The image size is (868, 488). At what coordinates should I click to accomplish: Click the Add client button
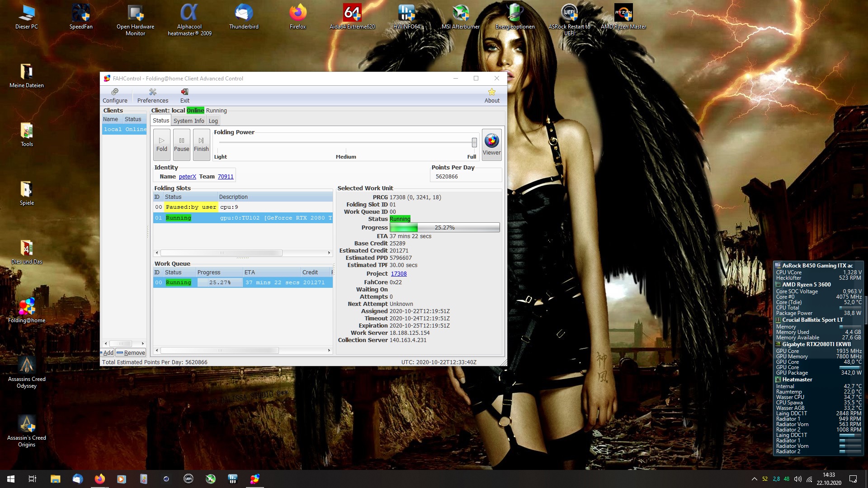(107, 353)
